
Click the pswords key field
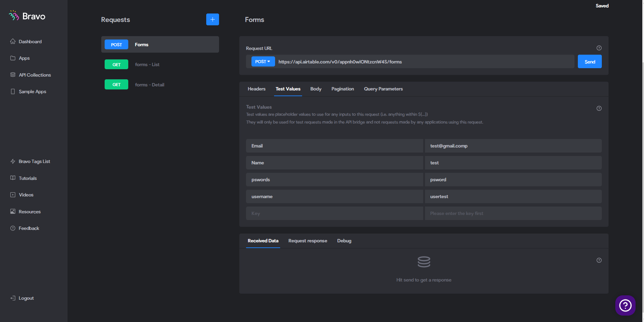tap(334, 180)
